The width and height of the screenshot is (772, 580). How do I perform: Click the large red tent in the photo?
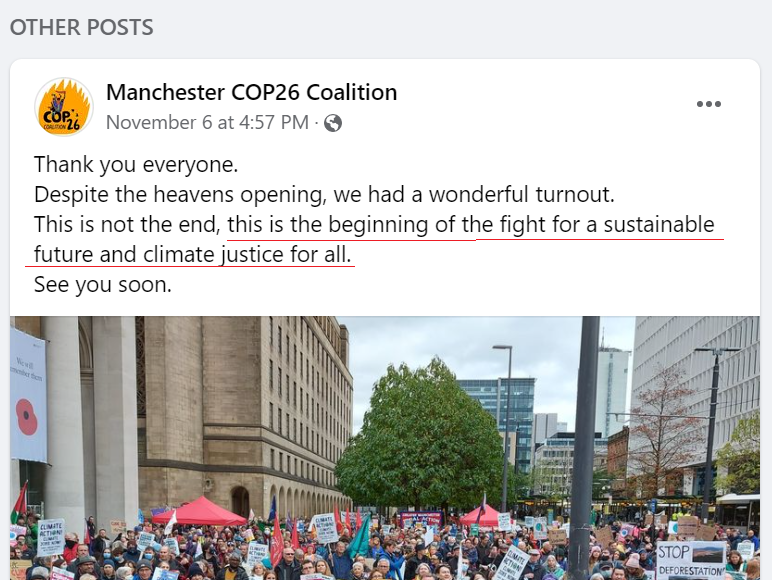(x=200, y=512)
